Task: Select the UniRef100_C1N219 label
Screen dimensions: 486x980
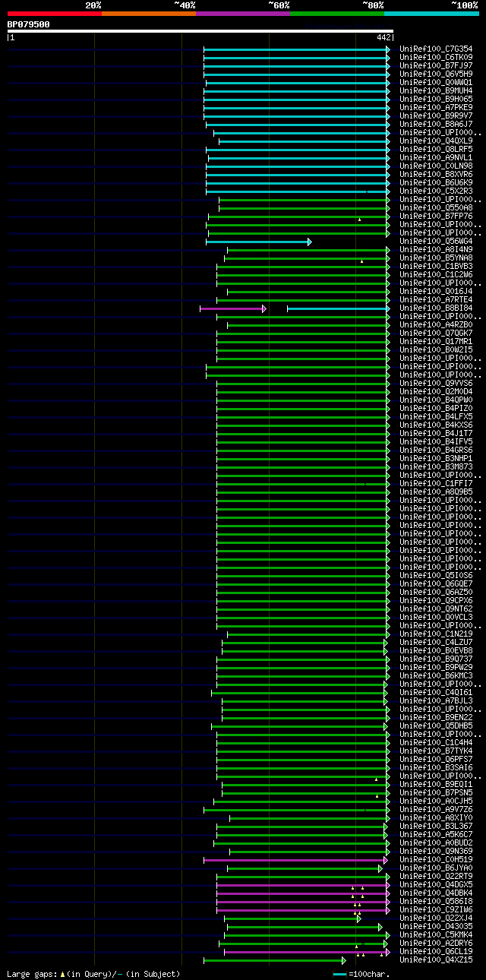Action: coord(436,634)
